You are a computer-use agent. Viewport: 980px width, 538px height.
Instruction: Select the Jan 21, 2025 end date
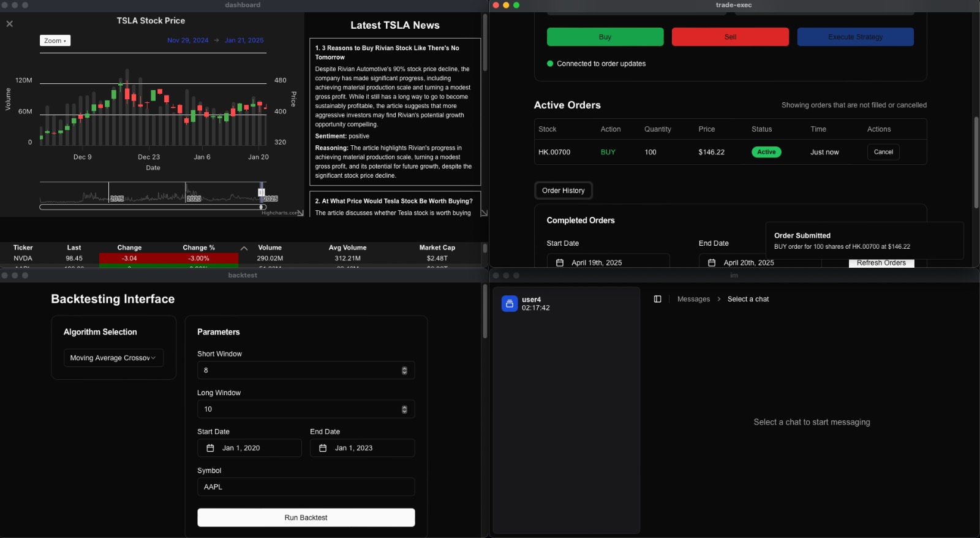coord(244,40)
